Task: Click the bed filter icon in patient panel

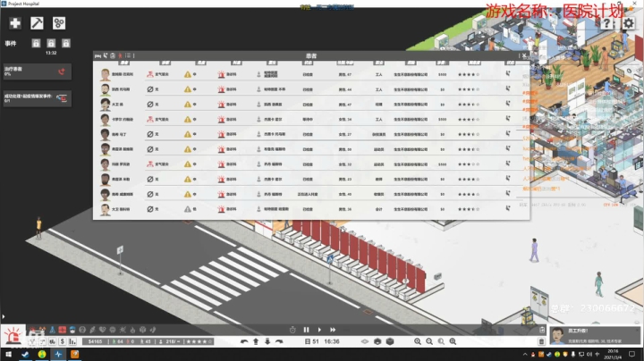Action: tap(97, 55)
